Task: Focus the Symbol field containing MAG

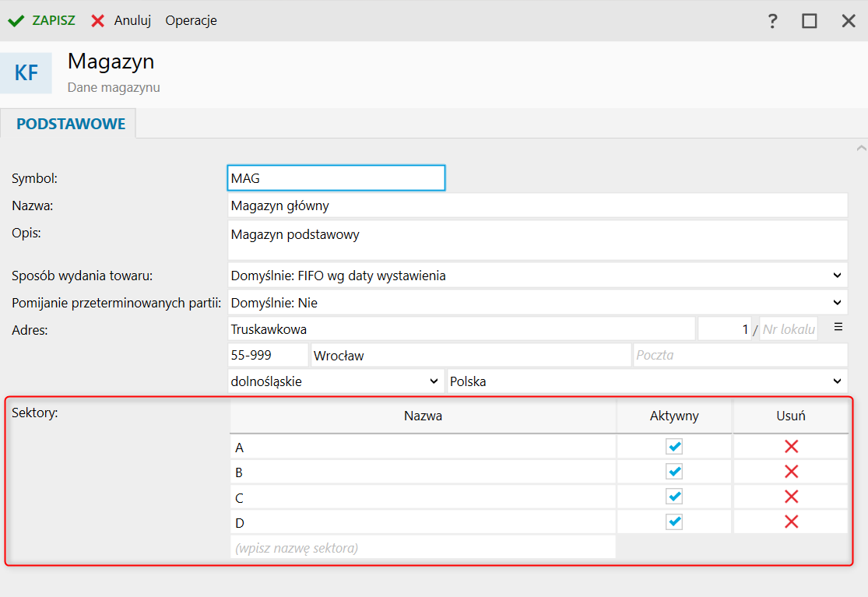Action: [336, 178]
